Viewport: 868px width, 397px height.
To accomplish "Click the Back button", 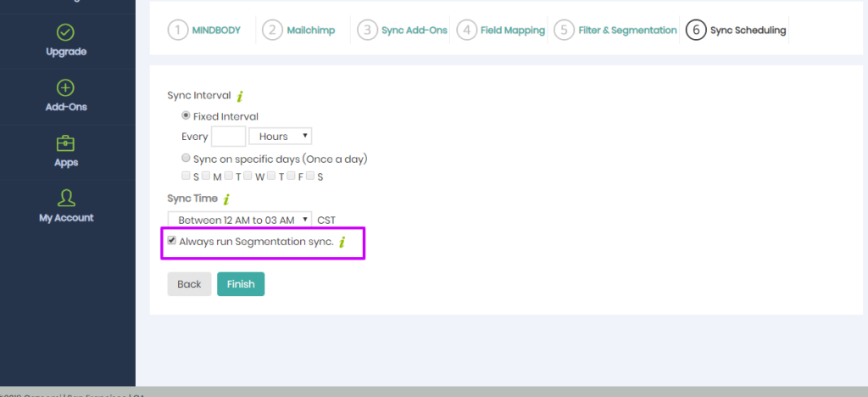I will tap(189, 284).
